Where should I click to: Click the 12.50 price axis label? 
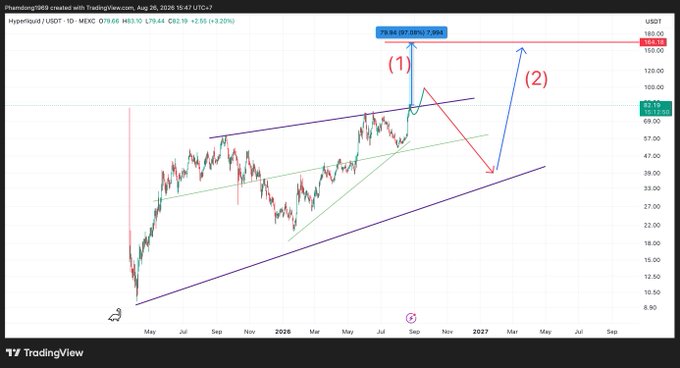click(652, 277)
